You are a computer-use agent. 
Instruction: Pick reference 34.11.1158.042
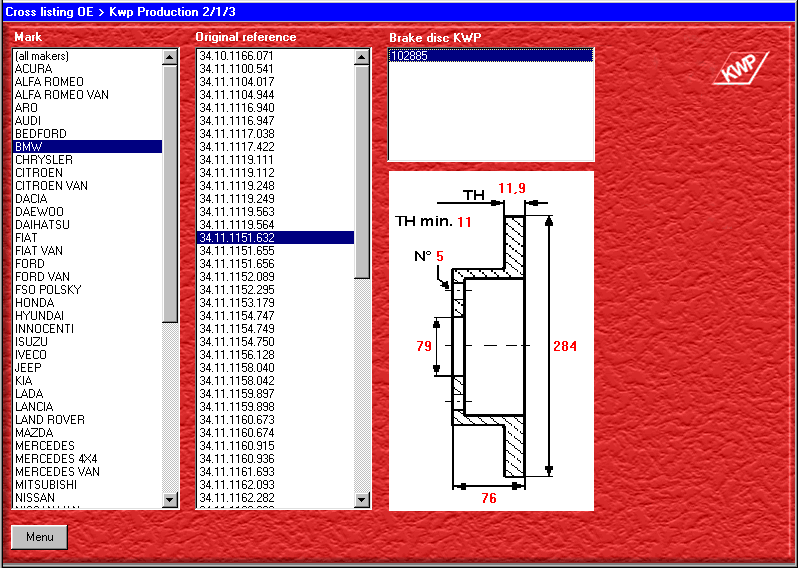click(275, 381)
